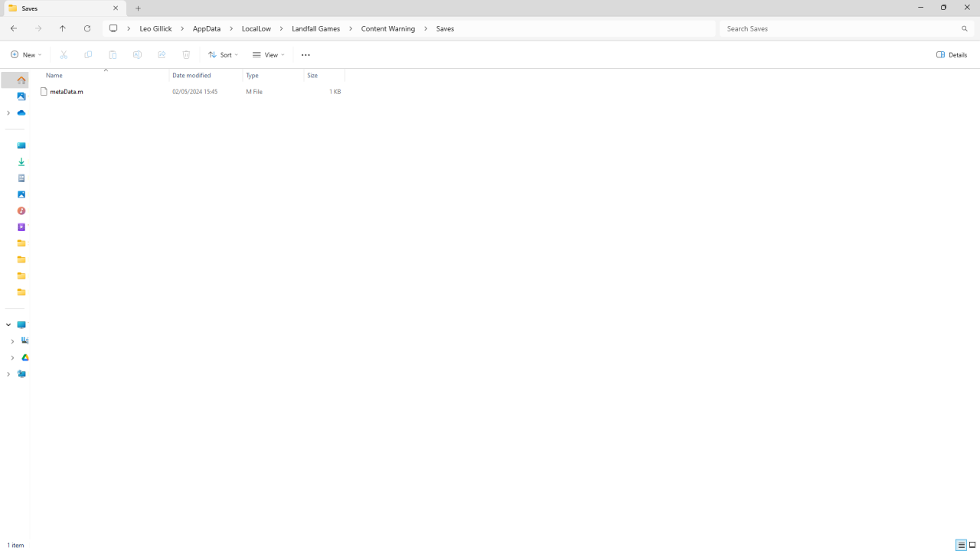The height and width of the screenshot is (551, 980).
Task: Open the See more options ellipsis menu
Action: 305,55
